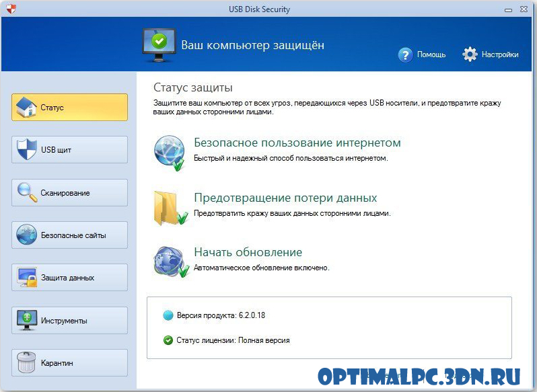Image resolution: width=537 pixels, height=392 pixels.
Task: Click the gear settings icon
Action: click(470, 54)
